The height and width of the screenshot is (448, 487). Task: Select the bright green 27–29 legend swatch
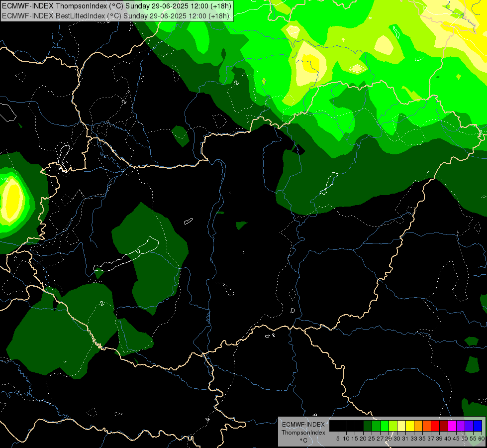(x=385, y=426)
